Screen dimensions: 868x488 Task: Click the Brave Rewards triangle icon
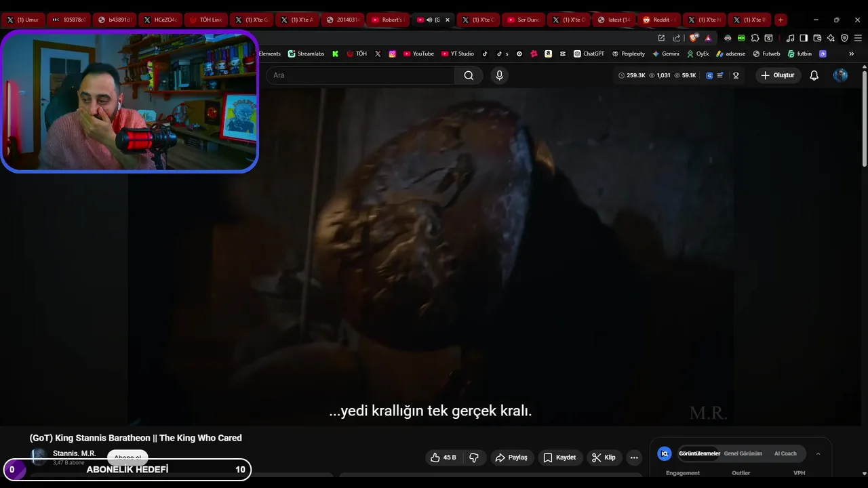coord(708,38)
